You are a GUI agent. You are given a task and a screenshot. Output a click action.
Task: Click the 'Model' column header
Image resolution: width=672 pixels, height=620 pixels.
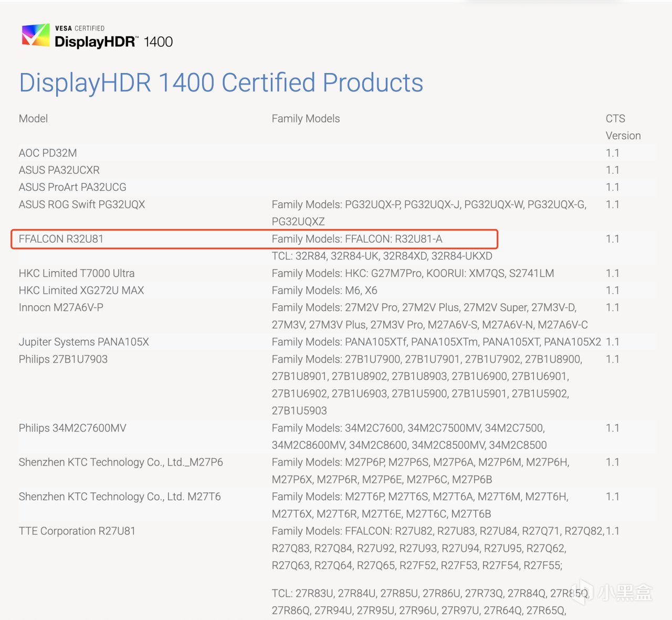coord(33,119)
